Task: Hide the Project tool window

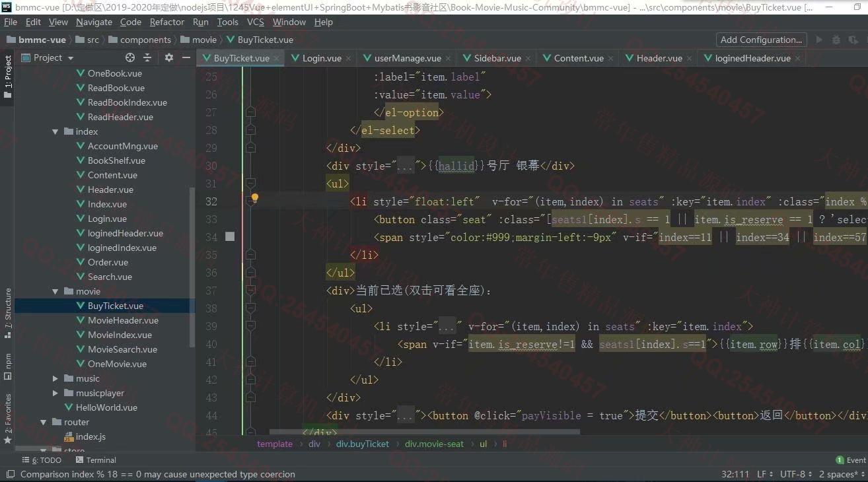Action: [186, 57]
